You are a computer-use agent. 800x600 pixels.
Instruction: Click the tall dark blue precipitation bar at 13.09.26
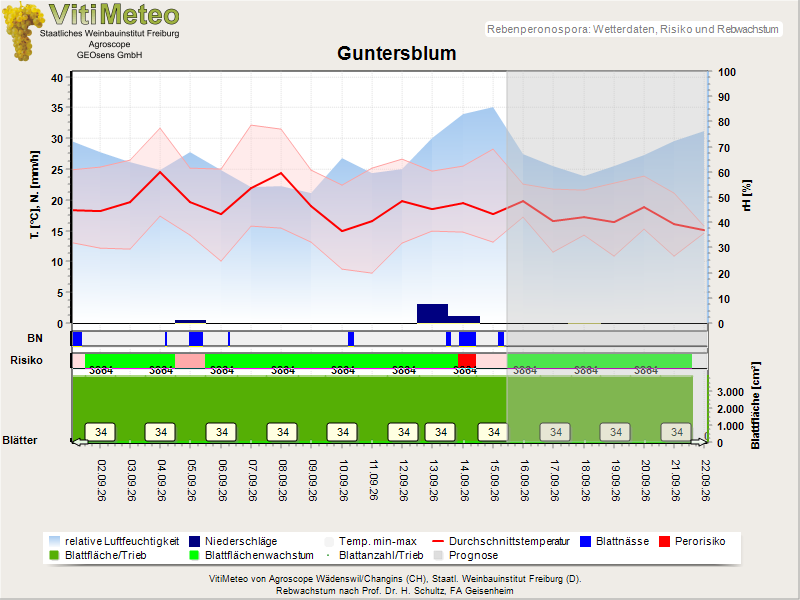(x=432, y=313)
